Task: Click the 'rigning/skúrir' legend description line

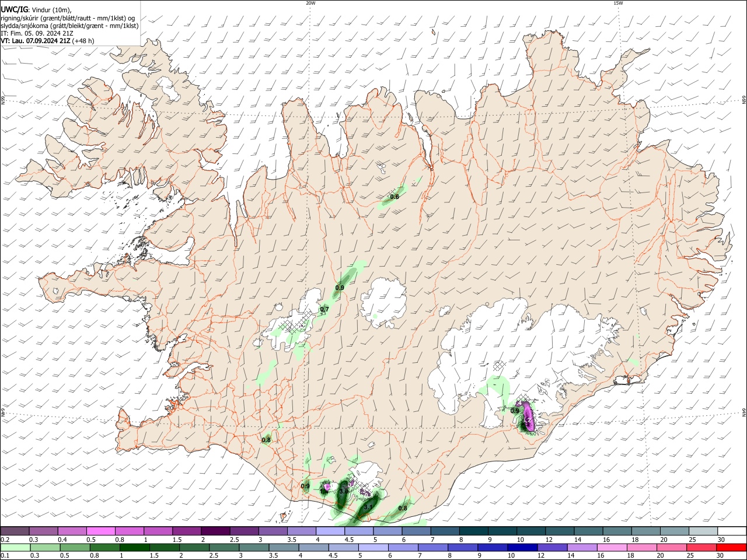Action: pos(69,17)
